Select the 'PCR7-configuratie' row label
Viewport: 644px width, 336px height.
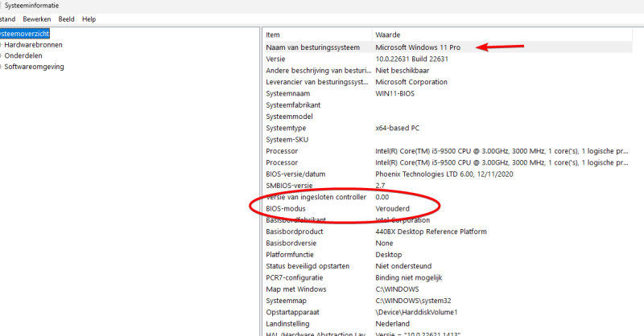click(x=294, y=277)
